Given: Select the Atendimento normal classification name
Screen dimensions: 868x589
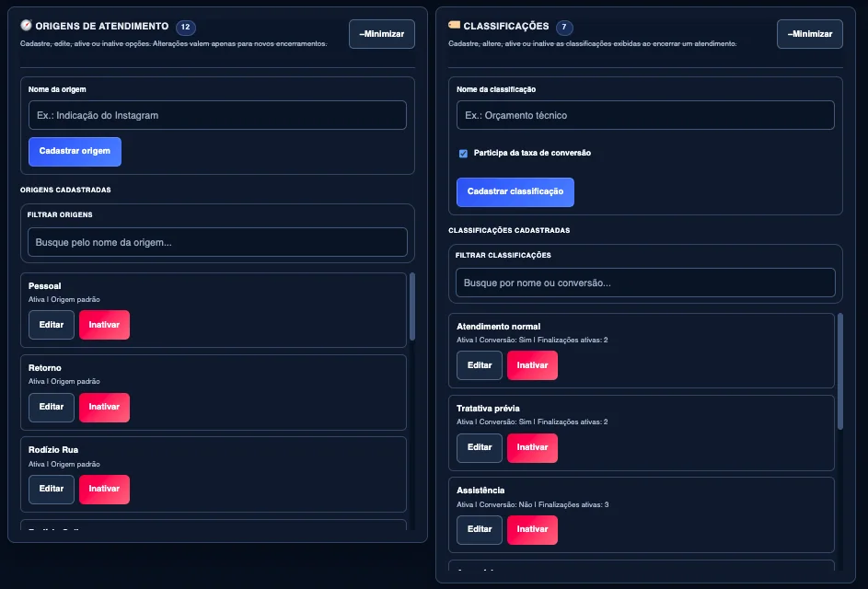Looking at the screenshot, I should (x=498, y=327).
